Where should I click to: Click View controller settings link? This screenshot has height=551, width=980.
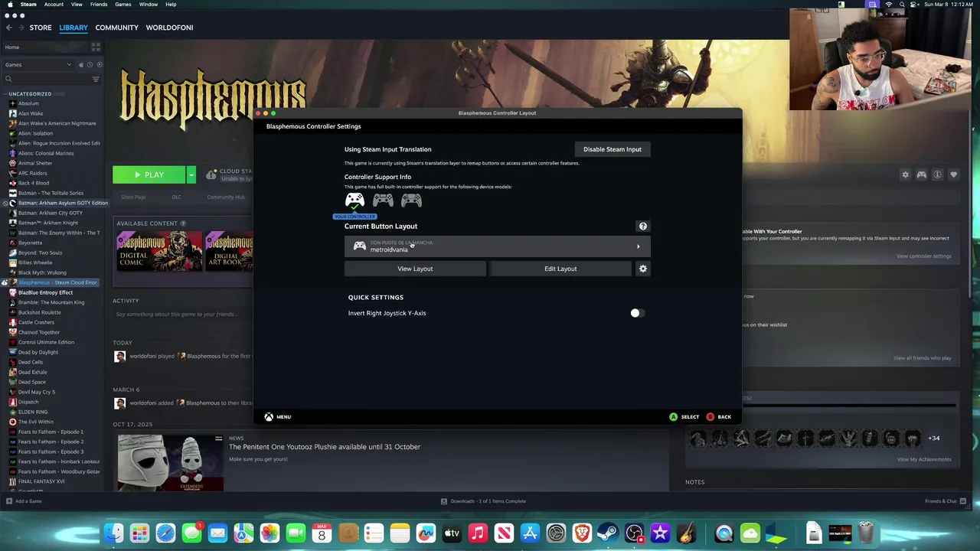pyautogui.click(x=924, y=256)
